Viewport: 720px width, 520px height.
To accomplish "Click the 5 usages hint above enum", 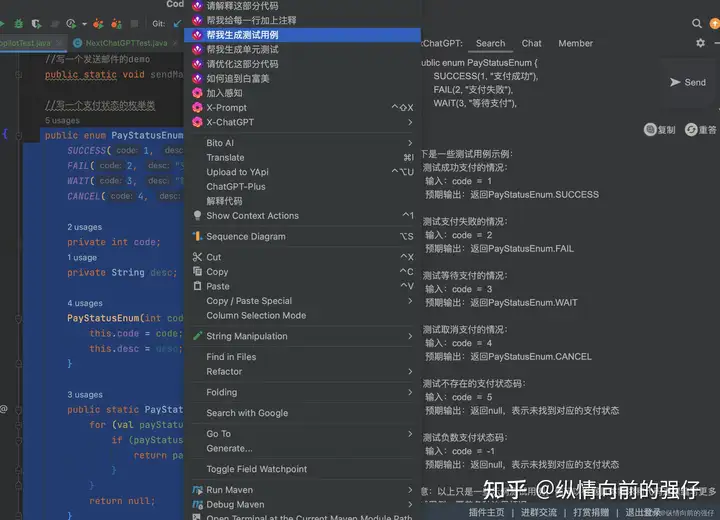I will tap(62, 120).
